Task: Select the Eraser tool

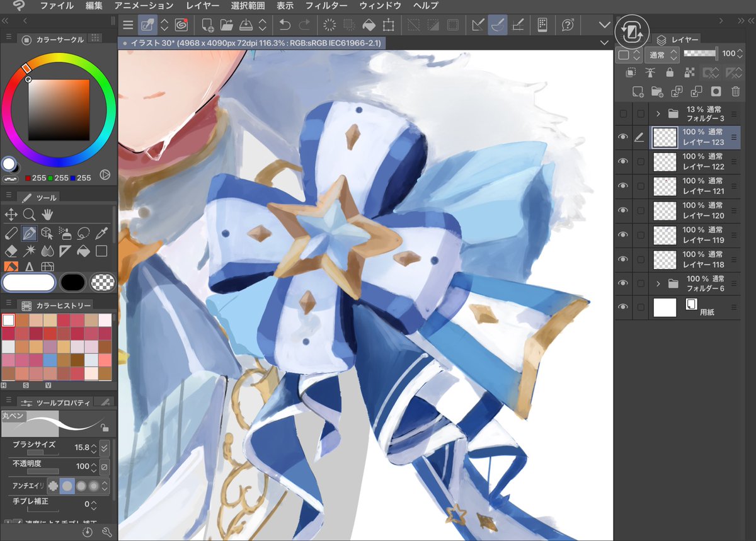Action: pos(11,251)
